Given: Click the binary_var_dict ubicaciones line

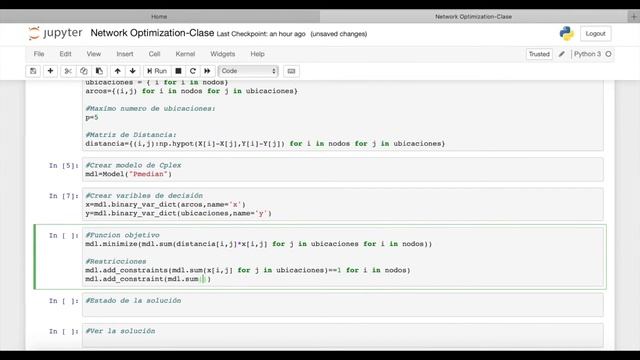Looking at the screenshot, I should click(178, 213).
